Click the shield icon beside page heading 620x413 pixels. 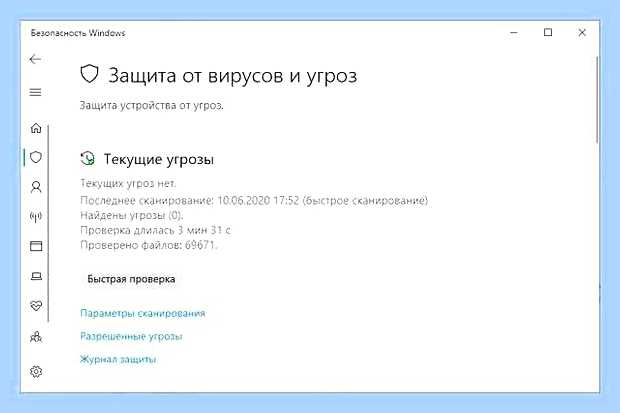(89, 74)
